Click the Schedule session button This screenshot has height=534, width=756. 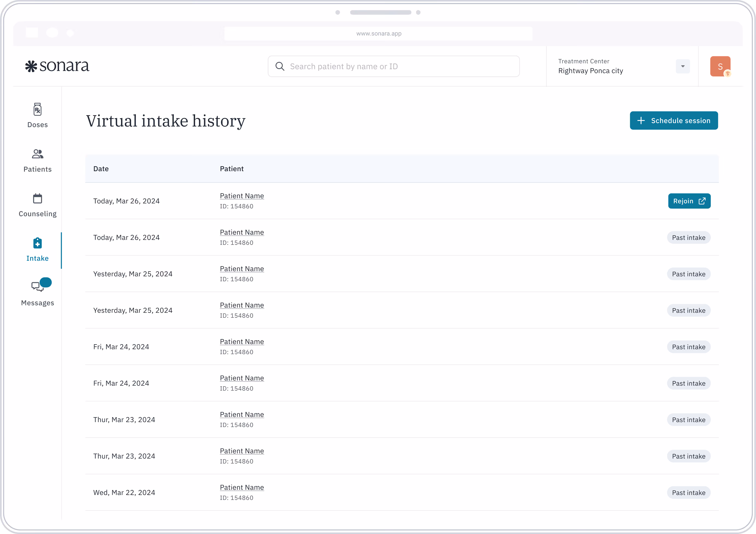click(x=674, y=121)
